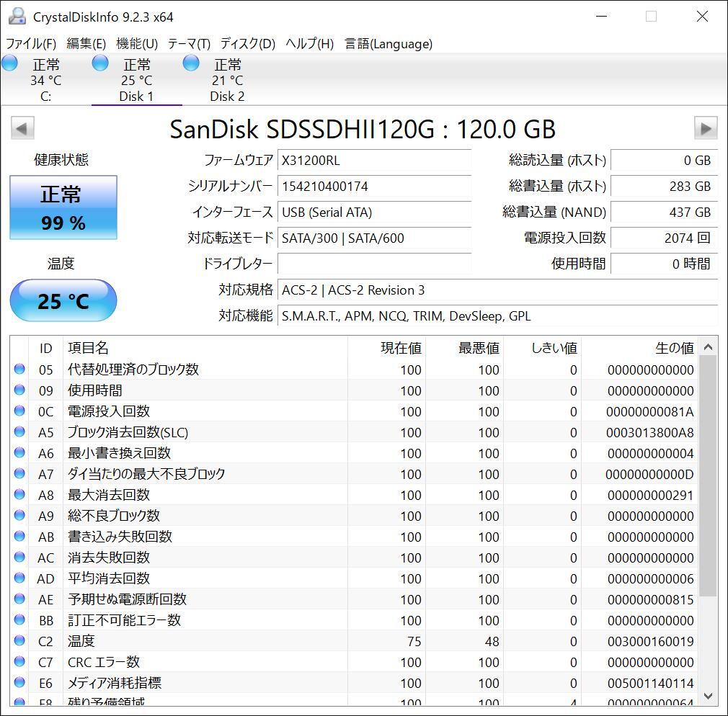
Task: Select the Disk 2 status orb
Action: click(191, 63)
